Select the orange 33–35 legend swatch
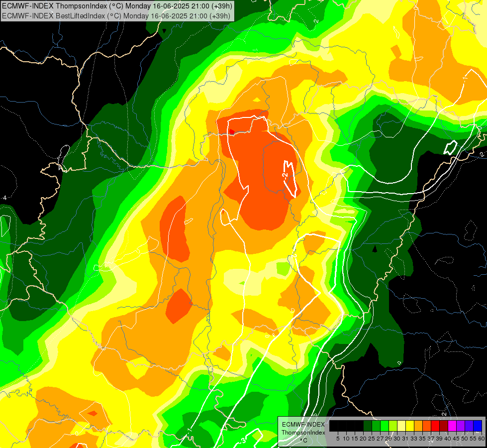The height and width of the screenshot is (448, 487). tap(418, 426)
